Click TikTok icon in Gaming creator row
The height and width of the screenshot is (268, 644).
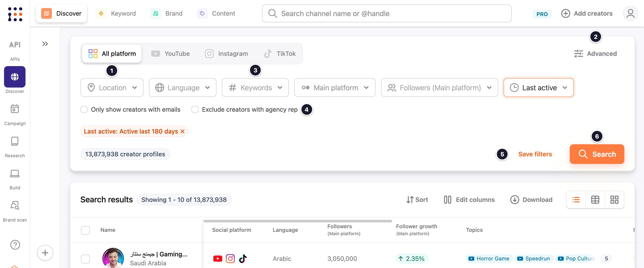click(x=242, y=259)
